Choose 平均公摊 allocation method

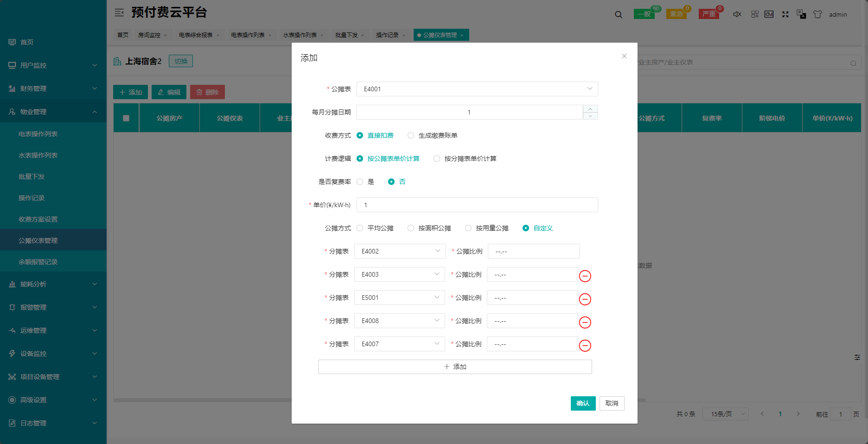coord(360,228)
